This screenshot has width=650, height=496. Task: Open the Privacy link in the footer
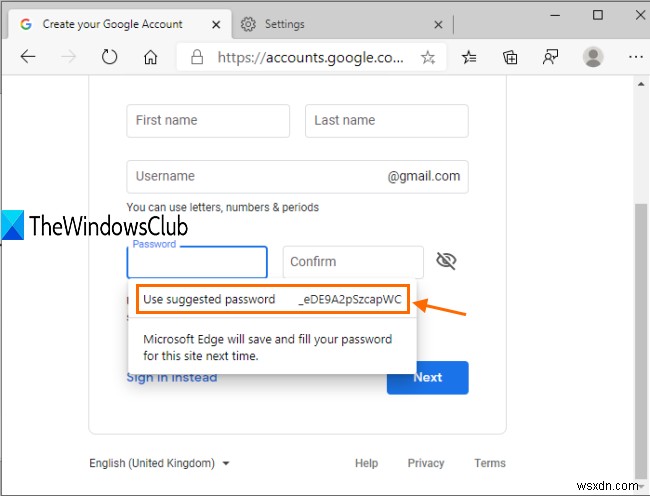(426, 463)
